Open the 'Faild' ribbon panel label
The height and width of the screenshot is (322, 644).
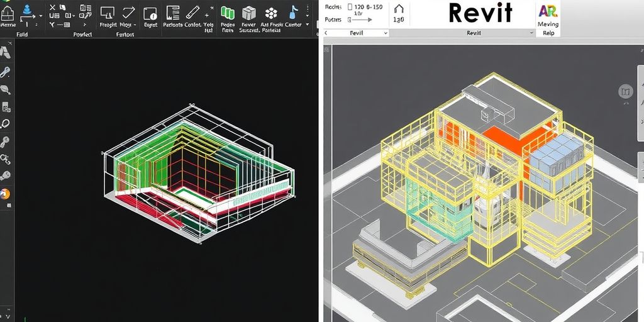(21, 35)
